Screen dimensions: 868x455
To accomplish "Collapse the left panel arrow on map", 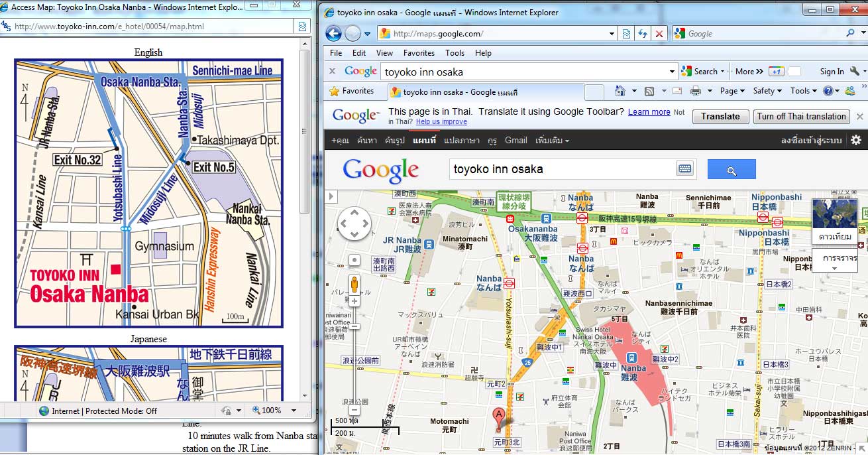I will pos(331,196).
